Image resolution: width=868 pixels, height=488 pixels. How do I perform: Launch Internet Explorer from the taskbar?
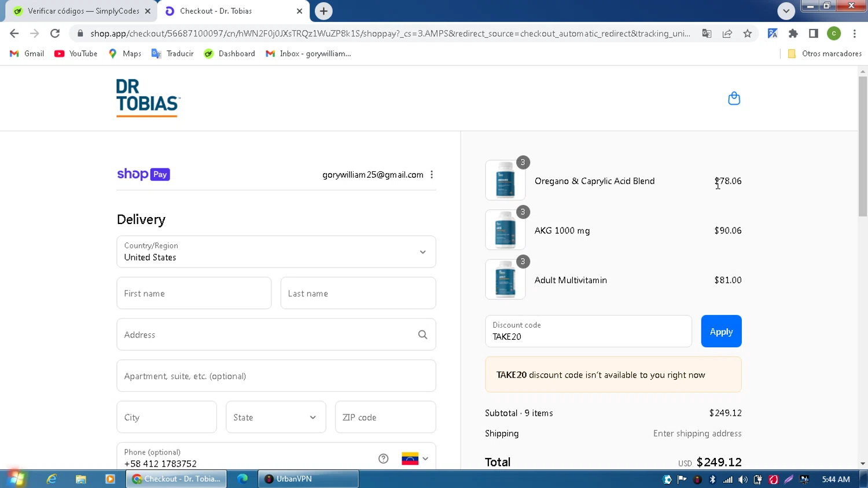(x=52, y=479)
